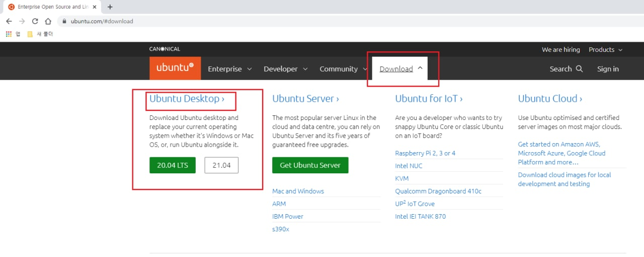Open the Ubuntu Desktop heading link

point(187,99)
